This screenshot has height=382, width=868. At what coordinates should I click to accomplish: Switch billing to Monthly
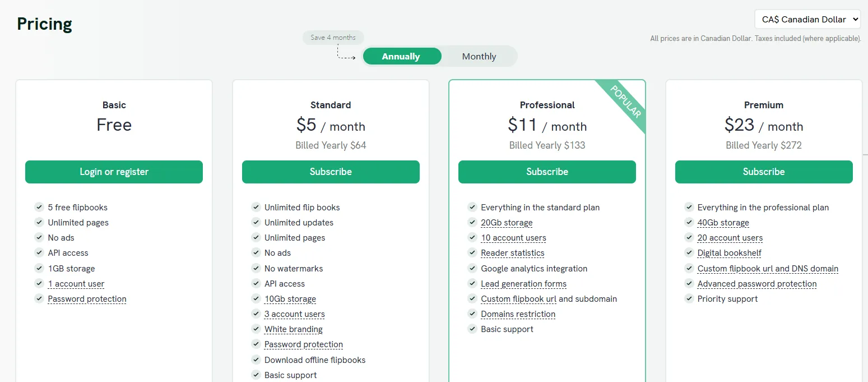coord(479,57)
